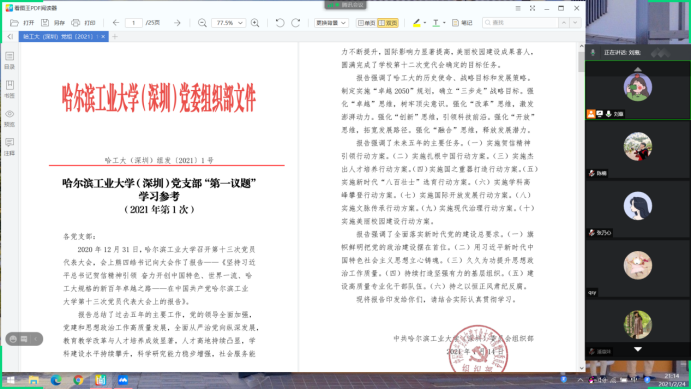Go to the next page arrow
Image resolution: width=692 pixels, height=389 pixels.
tap(177, 23)
